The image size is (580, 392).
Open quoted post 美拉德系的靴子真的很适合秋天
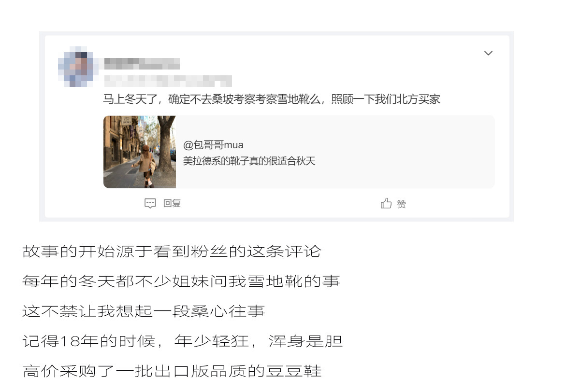[249, 161]
